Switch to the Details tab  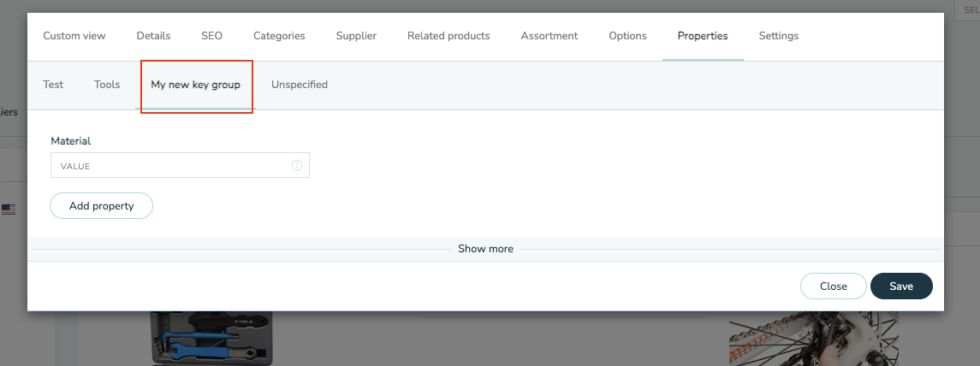[153, 36]
